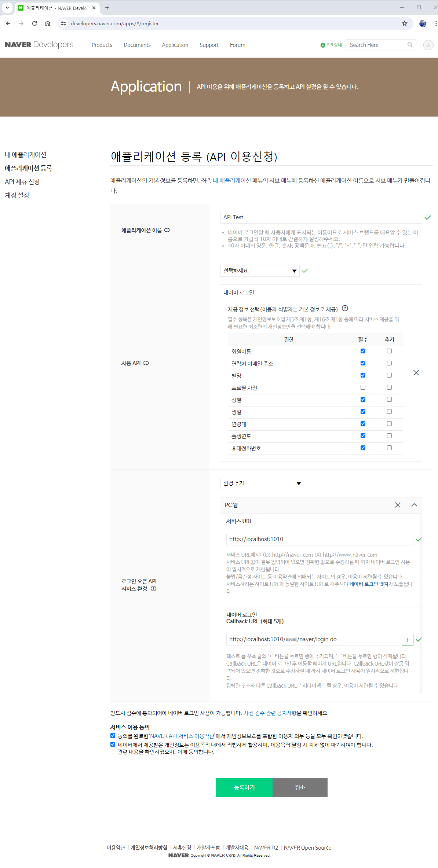Viewport: 438px width, 868px height.
Task: Click the 서비스 URL input field
Action: point(320,539)
